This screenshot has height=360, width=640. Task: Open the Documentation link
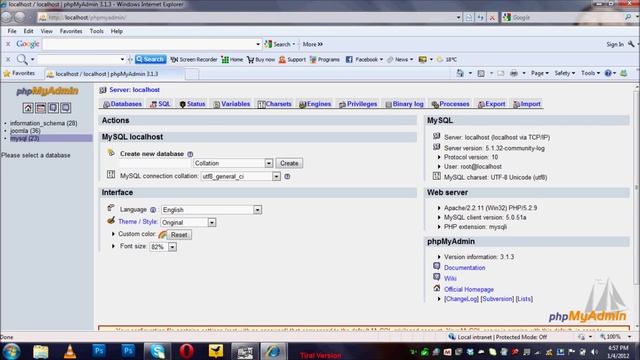(464, 268)
